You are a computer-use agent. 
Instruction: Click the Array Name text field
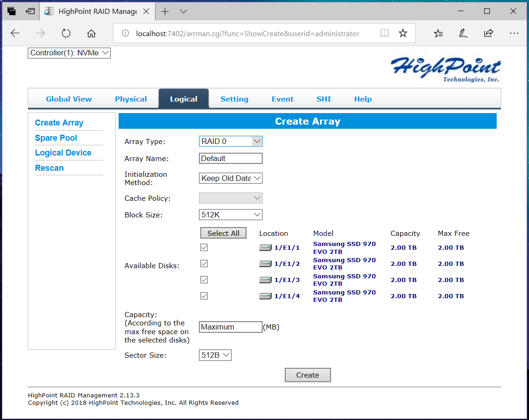click(x=231, y=158)
